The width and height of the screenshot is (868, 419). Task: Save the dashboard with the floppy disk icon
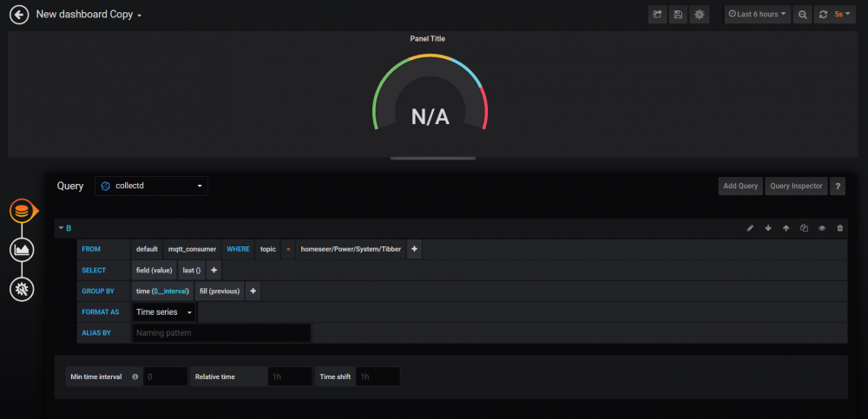coord(679,15)
